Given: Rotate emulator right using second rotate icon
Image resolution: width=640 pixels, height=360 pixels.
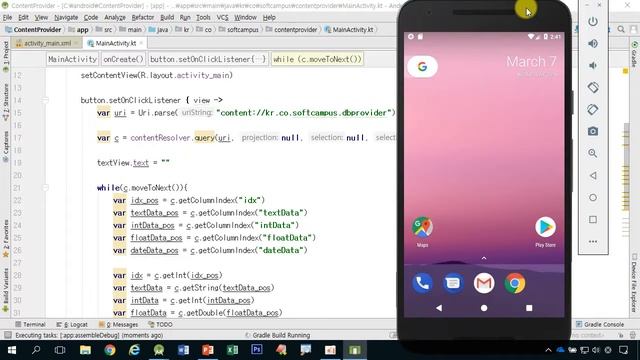Looking at the screenshot, I should 593,109.
